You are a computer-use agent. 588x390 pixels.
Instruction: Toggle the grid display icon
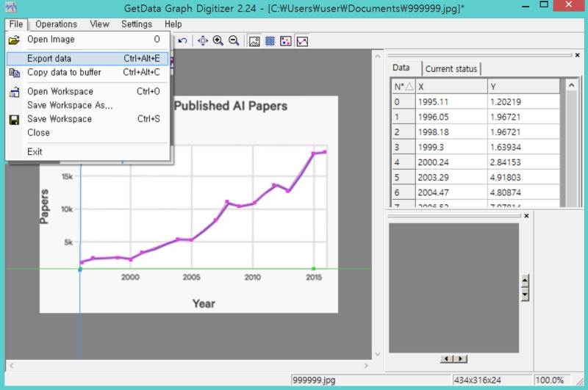pyautogui.click(x=270, y=41)
